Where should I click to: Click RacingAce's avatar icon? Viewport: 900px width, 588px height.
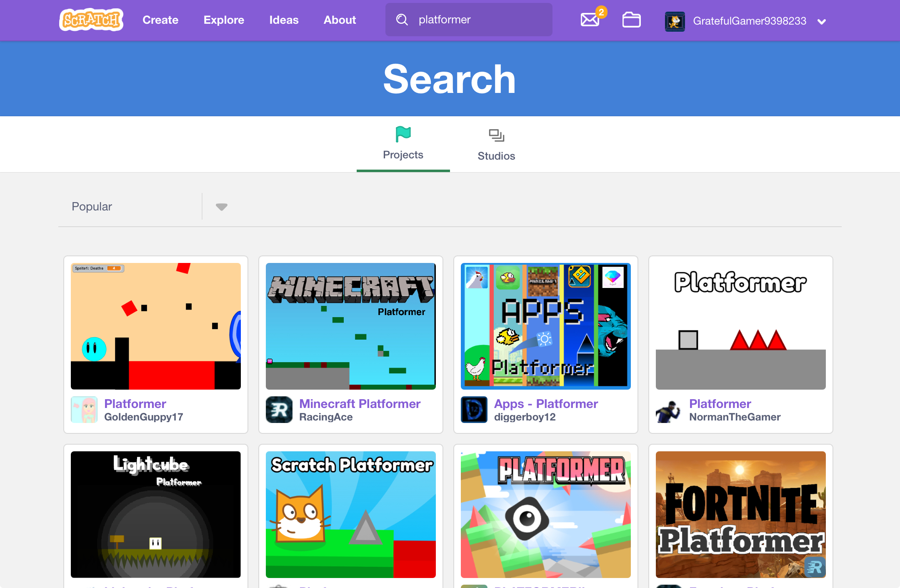coord(279,410)
